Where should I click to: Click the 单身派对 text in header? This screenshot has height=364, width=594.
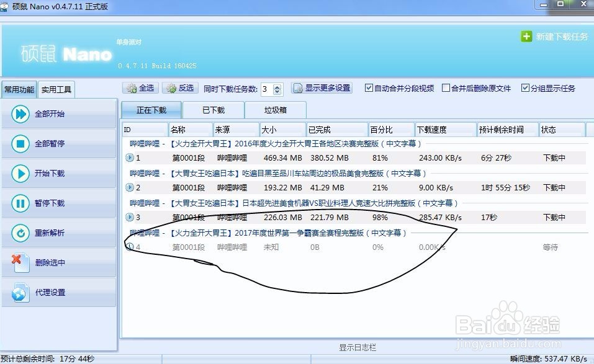coord(129,42)
